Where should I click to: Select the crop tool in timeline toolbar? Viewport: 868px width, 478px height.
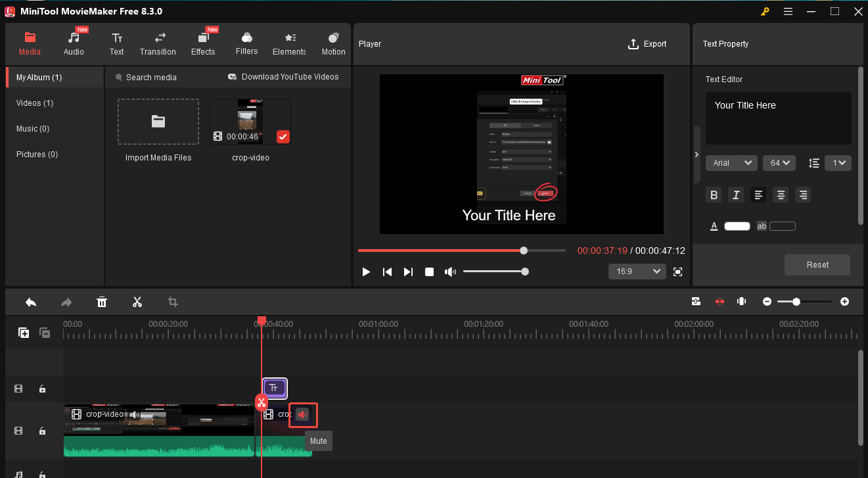tap(173, 302)
